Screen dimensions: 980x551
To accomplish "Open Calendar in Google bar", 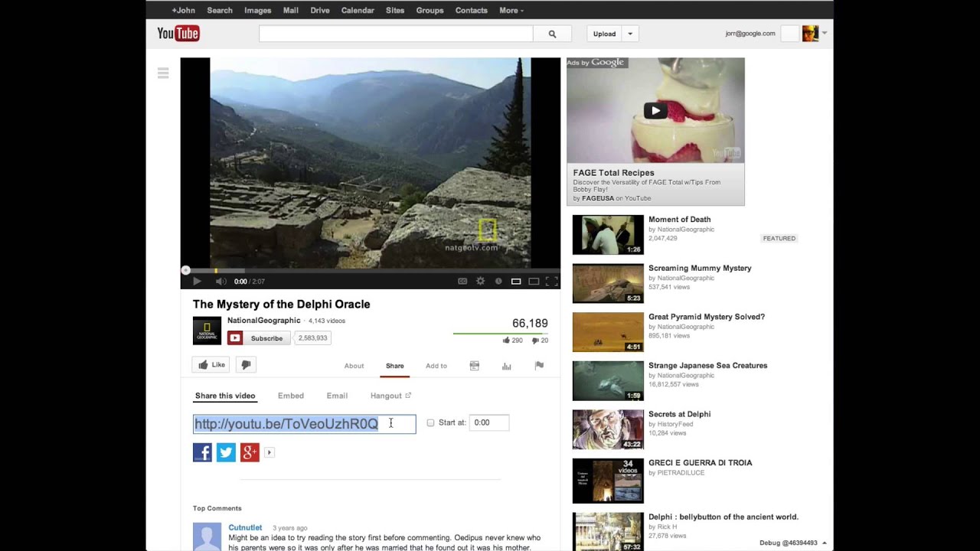I will 358,11.
